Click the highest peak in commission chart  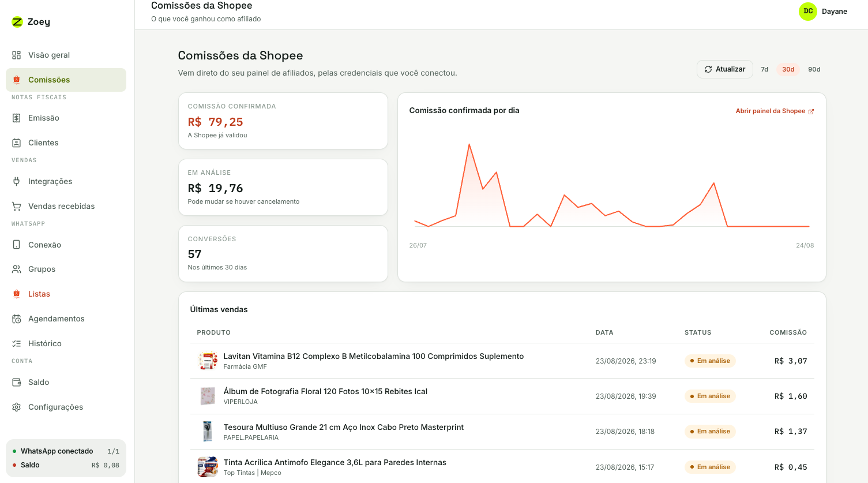469,144
